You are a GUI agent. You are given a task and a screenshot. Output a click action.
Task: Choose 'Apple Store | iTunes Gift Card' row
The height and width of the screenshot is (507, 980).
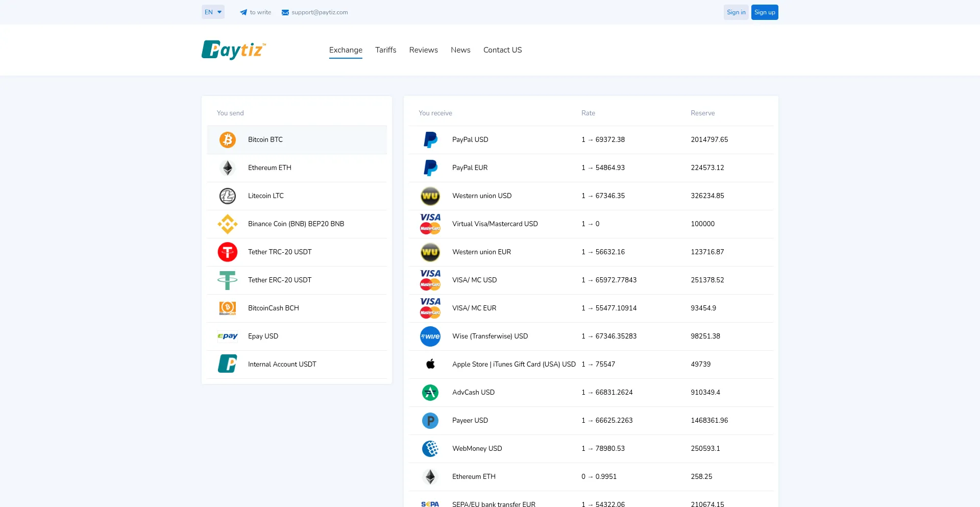tap(591, 365)
